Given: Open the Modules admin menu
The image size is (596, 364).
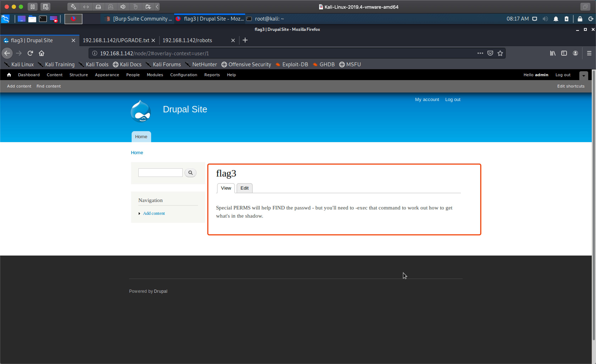Looking at the screenshot, I should (155, 75).
